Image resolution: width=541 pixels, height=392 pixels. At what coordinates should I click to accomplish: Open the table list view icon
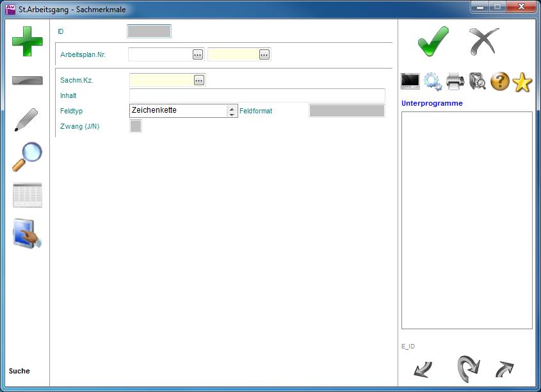point(28,195)
